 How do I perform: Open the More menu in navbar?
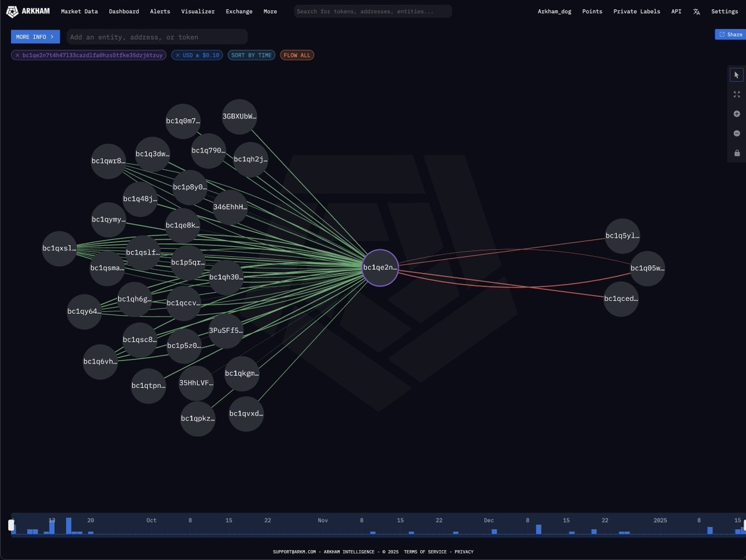[270, 11]
